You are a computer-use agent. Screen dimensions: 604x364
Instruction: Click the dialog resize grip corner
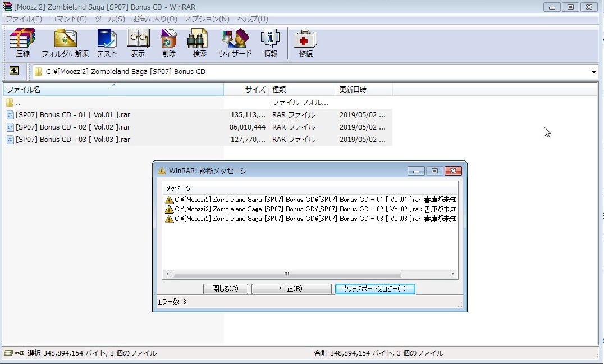pyautogui.click(x=460, y=305)
